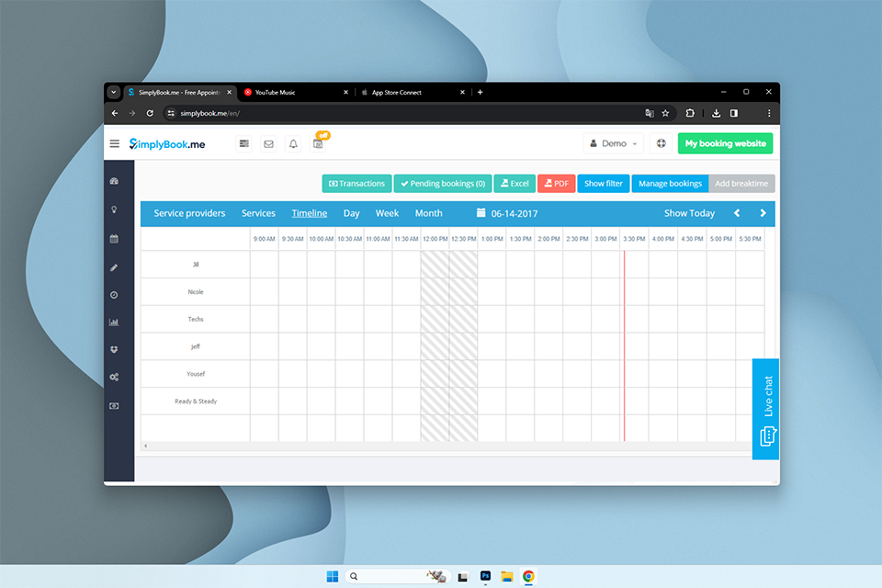Viewport: 882px width, 588px height.
Task: Open the notifications bell icon
Action: (293, 144)
